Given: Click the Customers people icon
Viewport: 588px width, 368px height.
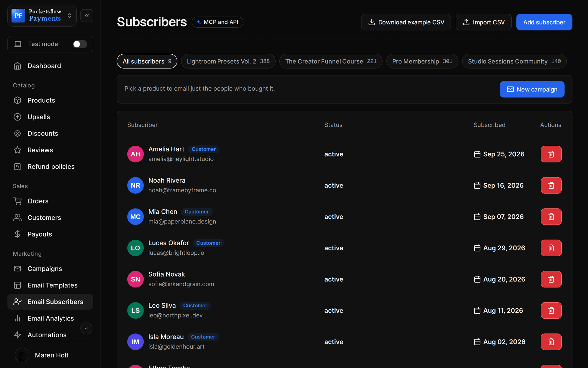Looking at the screenshot, I should pos(18,218).
